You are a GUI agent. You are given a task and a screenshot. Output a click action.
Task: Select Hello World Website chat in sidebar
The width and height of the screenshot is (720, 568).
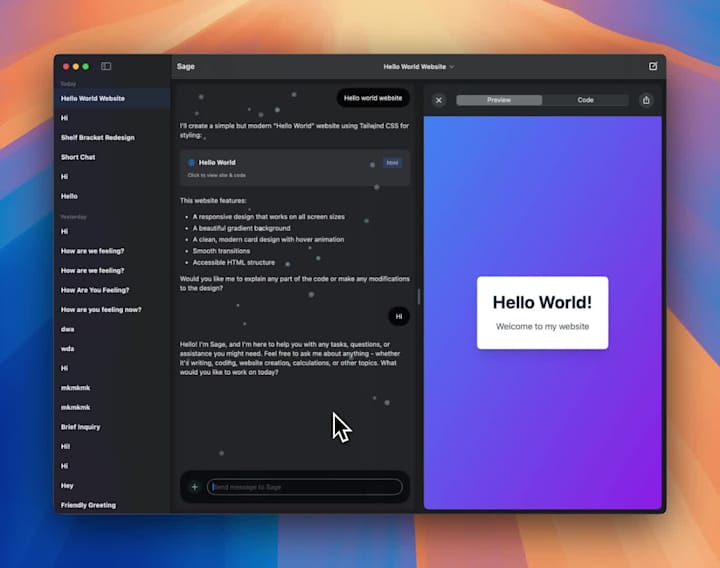click(112, 98)
